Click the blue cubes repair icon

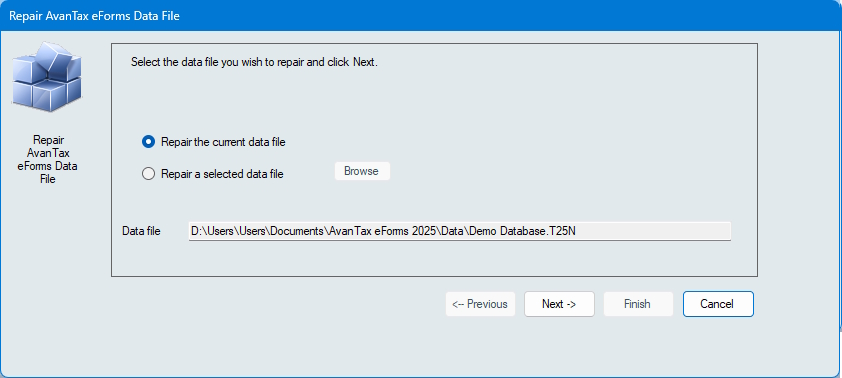[x=47, y=77]
